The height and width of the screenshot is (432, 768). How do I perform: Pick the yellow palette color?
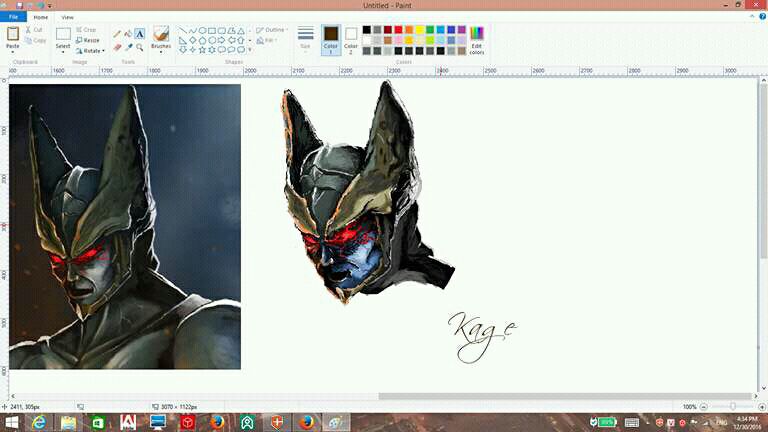tap(419, 30)
